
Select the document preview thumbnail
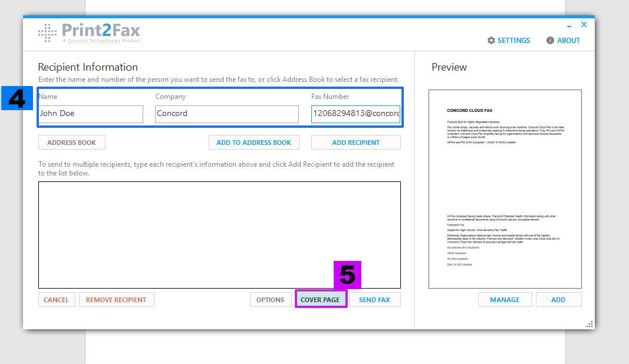point(505,188)
